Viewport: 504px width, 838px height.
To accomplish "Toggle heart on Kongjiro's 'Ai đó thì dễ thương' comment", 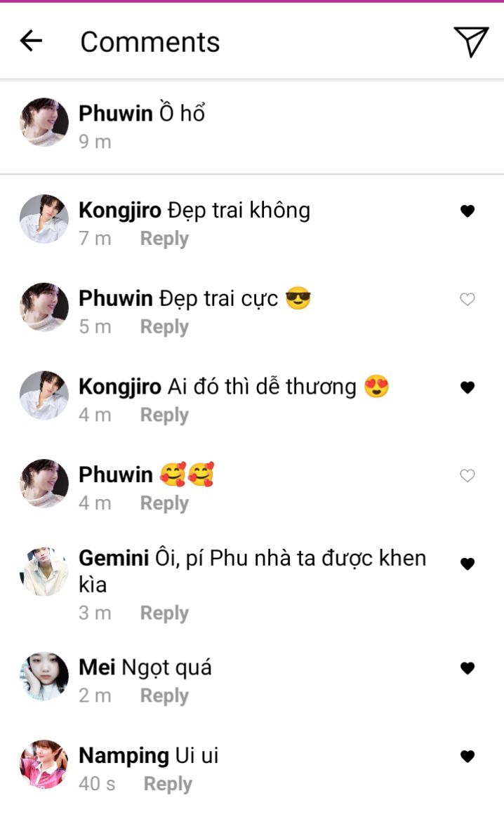I will (x=467, y=387).
